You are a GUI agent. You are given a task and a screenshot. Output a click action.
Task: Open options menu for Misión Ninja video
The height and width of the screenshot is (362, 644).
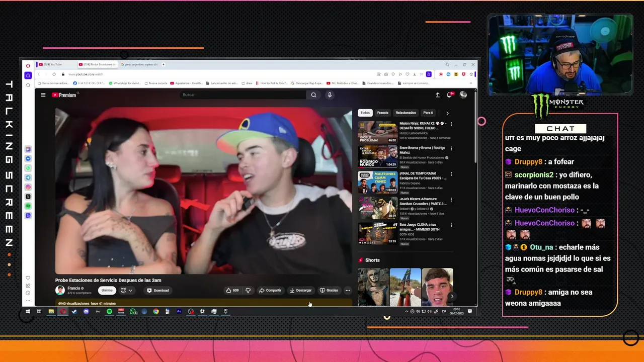point(451,124)
